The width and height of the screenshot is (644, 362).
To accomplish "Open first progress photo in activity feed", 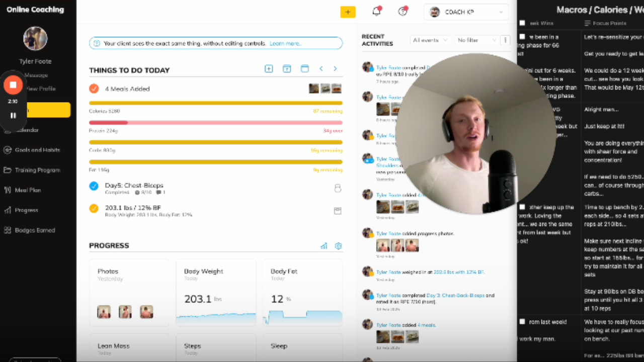I will 383,245.
